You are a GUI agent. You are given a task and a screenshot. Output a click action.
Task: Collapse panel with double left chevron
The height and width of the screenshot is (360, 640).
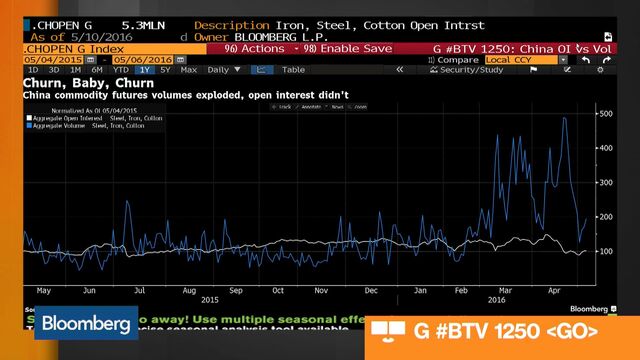[400, 70]
